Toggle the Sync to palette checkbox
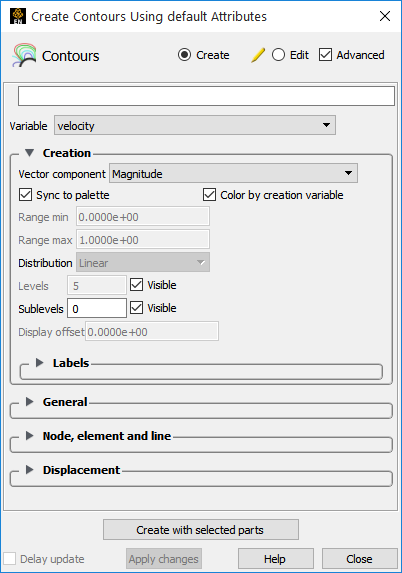The height and width of the screenshot is (573, 402). click(25, 195)
